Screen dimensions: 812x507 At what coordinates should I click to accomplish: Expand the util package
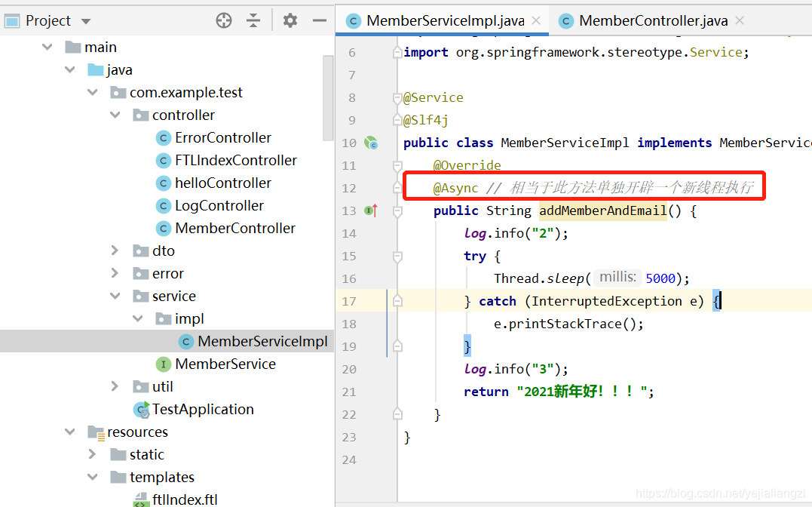pyautogui.click(x=115, y=387)
